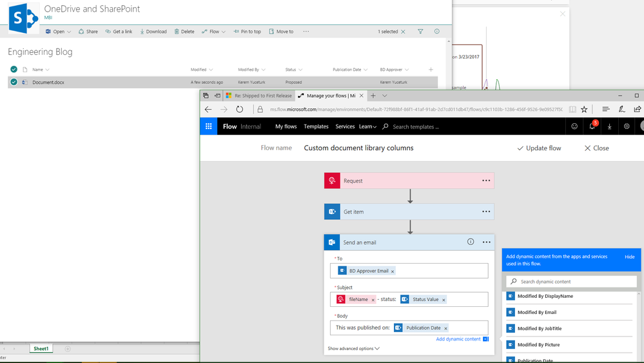This screenshot has height=363, width=644.
Task: Expand the Modified By column dropdown
Action: pos(263,70)
